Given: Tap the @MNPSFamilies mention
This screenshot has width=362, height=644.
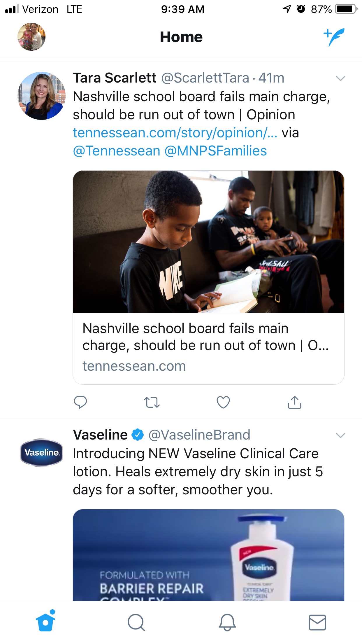Looking at the screenshot, I should [x=216, y=151].
